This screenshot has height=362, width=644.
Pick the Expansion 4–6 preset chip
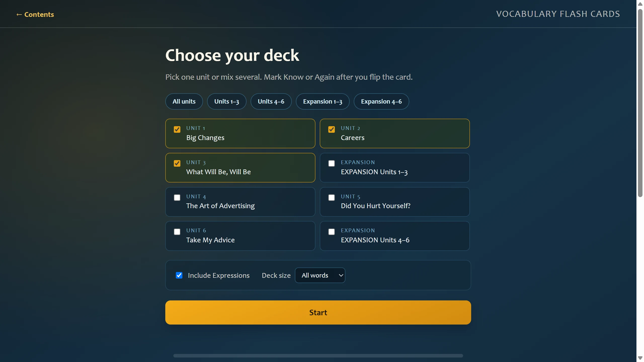[x=381, y=102]
